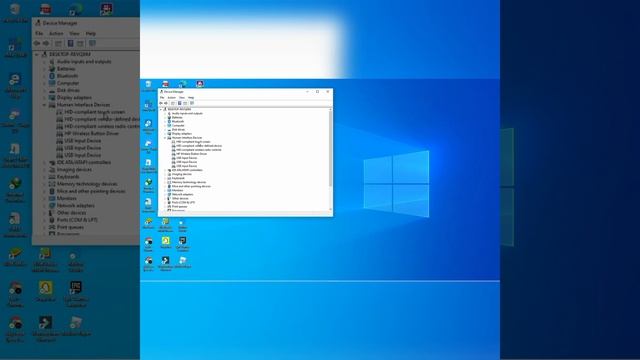The image size is (640, 360).
Task: Select Bluetooth in dimmed left Device Manager
Action: 67,76
